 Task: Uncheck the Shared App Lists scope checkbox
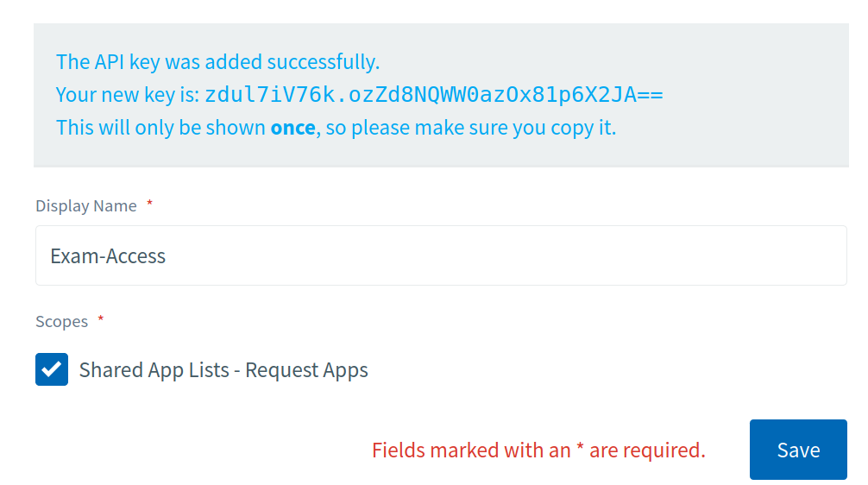[x=52, y=369]
